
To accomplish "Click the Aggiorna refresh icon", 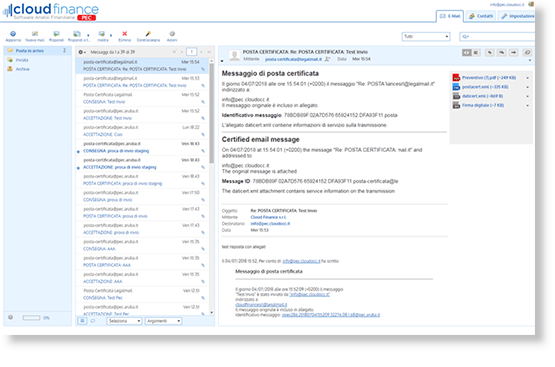I will [13, 34].
